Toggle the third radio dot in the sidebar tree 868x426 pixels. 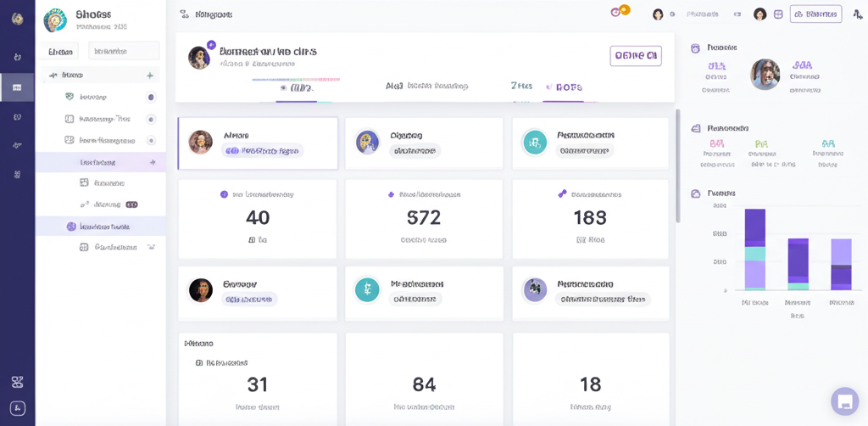151,141
